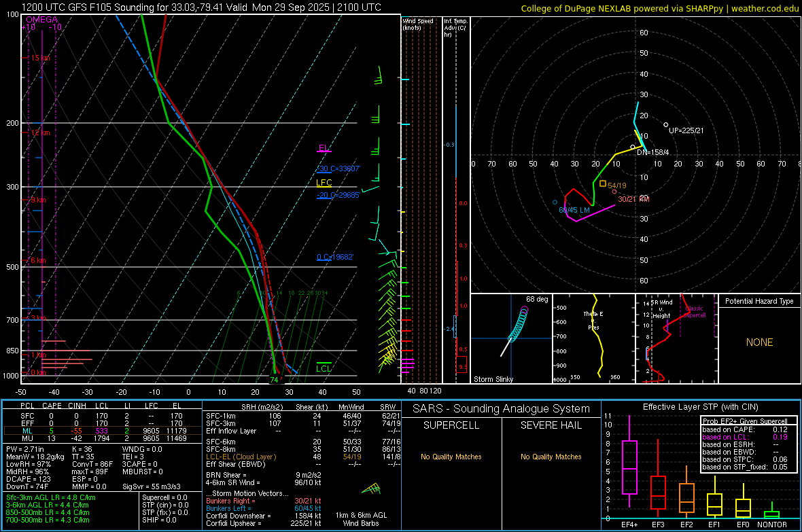Click the 'Supercell = 0.0' value
Image resolution: width=802 pixels, height=532 pixels.
click(164, 497)
